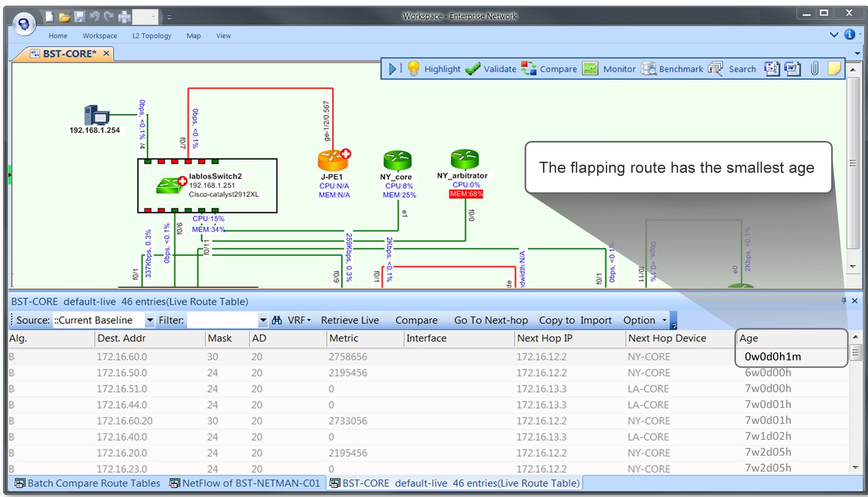Click the paperclip attachment icon
This screenshot has height=497, width=868.
pyautogui.click(x=815, y=69)
